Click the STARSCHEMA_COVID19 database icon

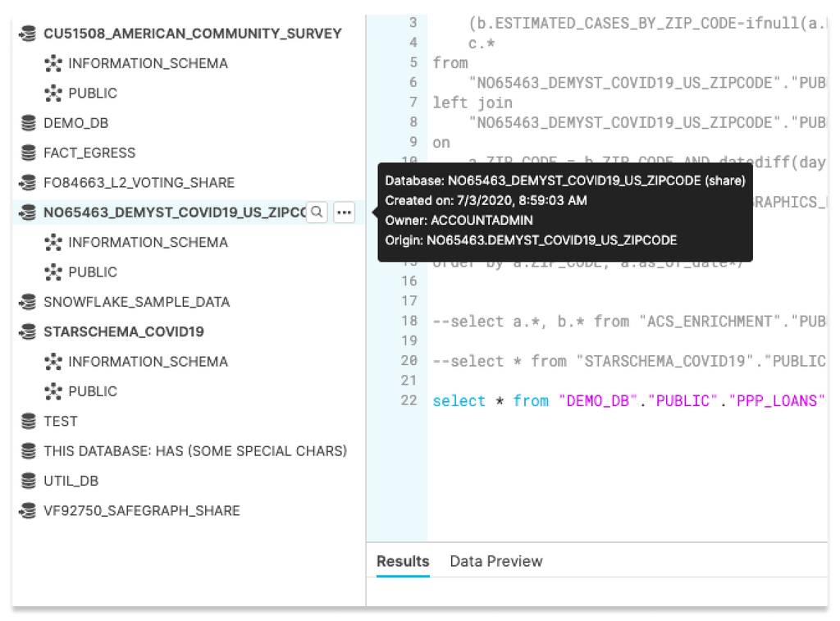point(28,331)
